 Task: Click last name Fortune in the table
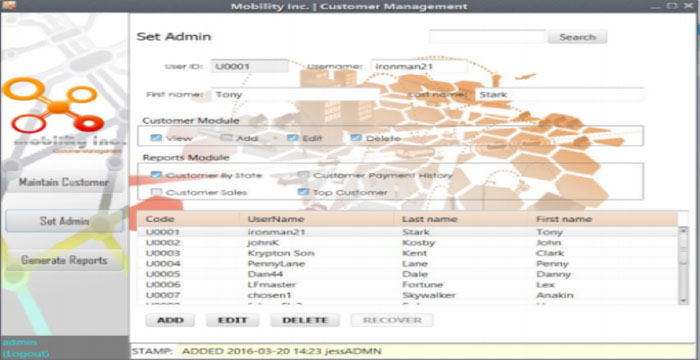(422, 285)
